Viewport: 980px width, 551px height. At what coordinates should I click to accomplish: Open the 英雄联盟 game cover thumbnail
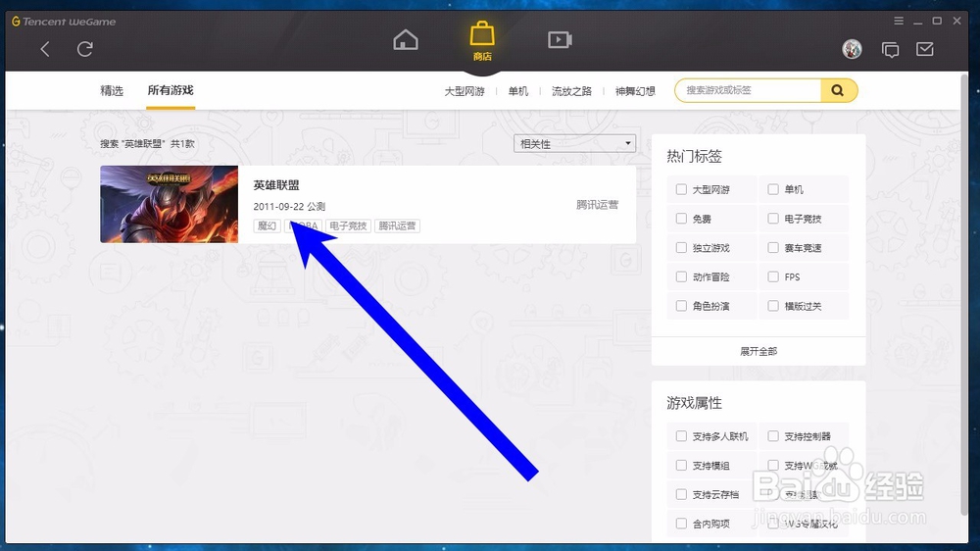(x=169, y=204)
